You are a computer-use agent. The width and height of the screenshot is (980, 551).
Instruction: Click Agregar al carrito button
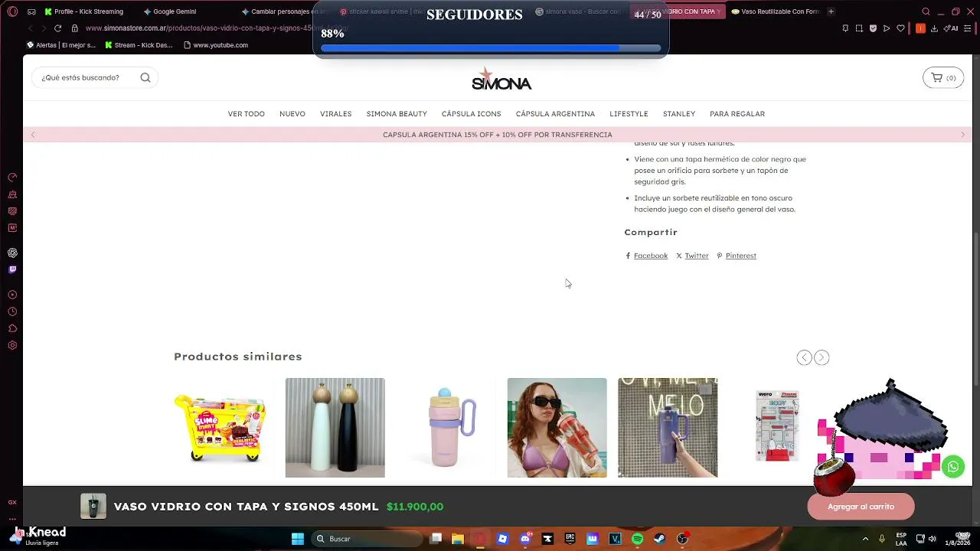click(861, 507)
